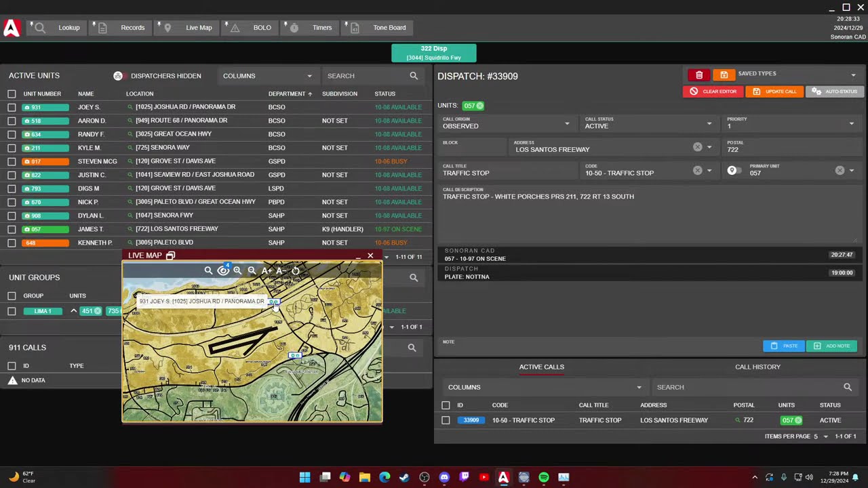Check the box for unit 931 Joey S.
The width and height of the screenshot is (868, 488).
point(12,107)
